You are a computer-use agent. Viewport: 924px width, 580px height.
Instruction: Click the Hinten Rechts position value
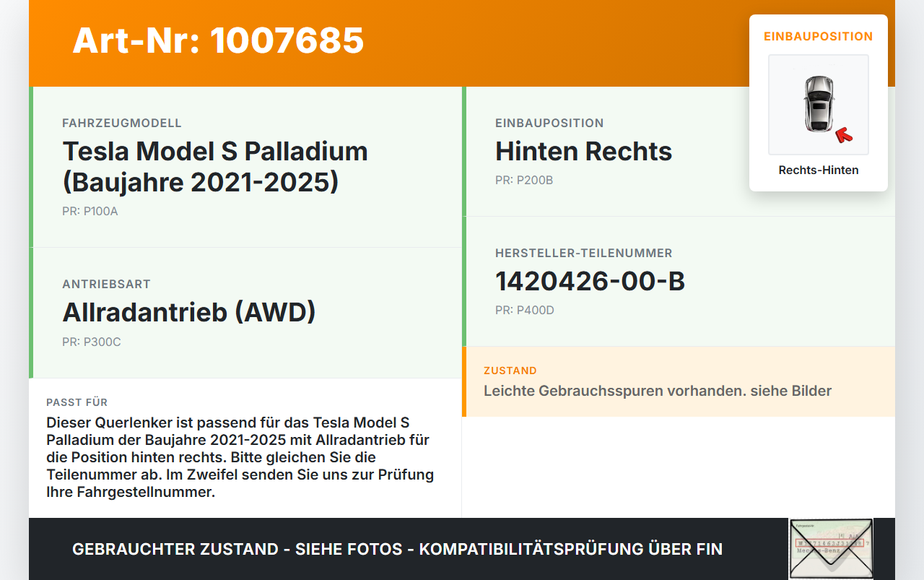pyautogui.click(x=583, y=151)
